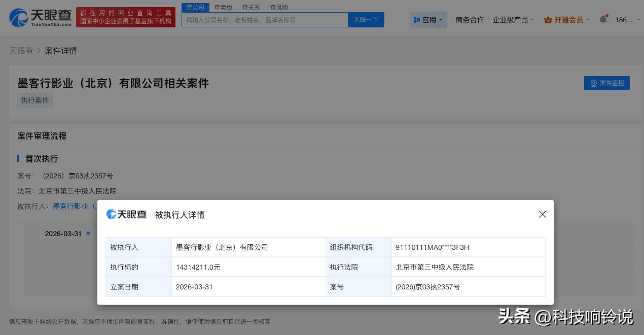Screen dimensions: 644x335
Task: Click the 天眼一下 search button
Action: (366, 19)
